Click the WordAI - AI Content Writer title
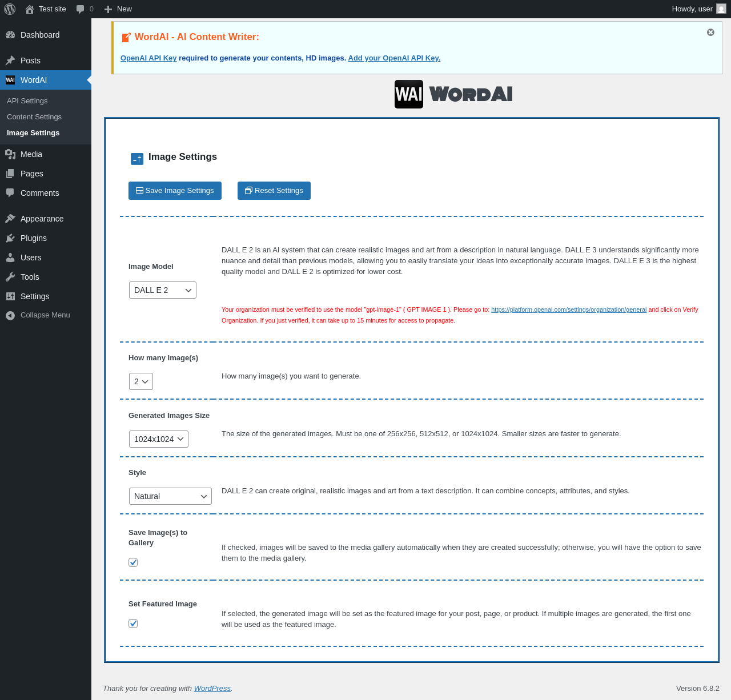Image resolution: width=731 pixels, height=700 pixels. point(197,37)
